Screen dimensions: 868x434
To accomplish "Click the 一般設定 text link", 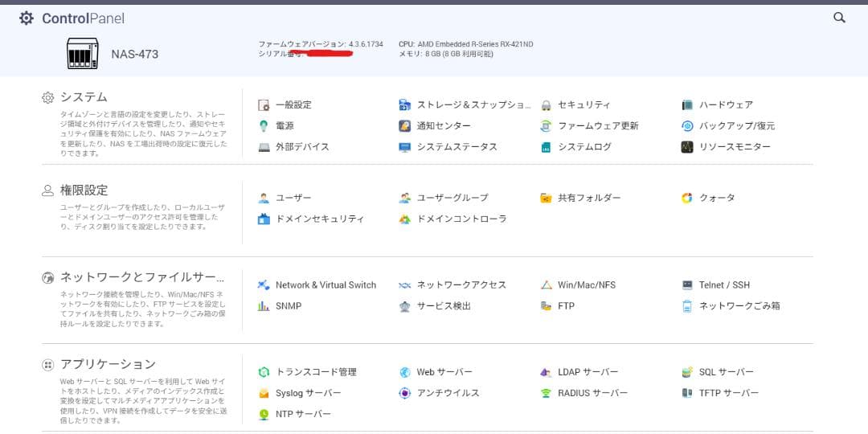I will [293, 105].
